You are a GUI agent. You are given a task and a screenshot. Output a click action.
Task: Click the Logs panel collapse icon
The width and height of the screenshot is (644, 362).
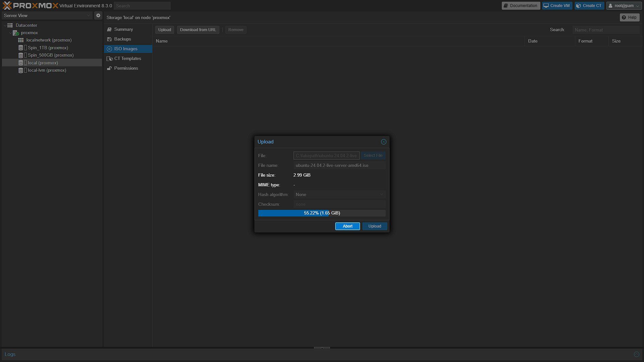pyautogui.click(x=636, y=354)
